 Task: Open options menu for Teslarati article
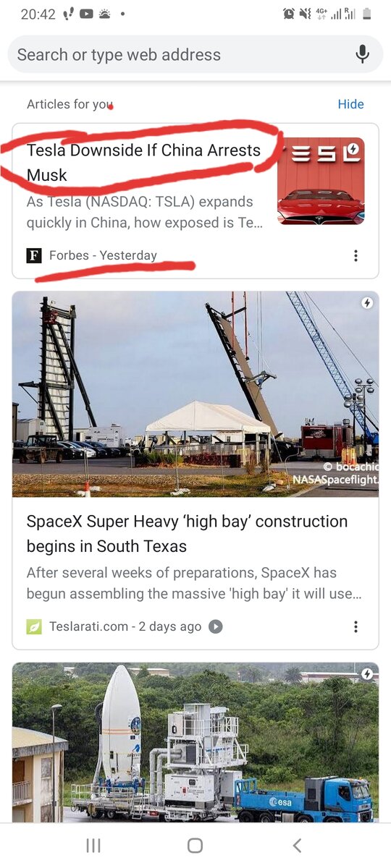(x=356, y=626)
